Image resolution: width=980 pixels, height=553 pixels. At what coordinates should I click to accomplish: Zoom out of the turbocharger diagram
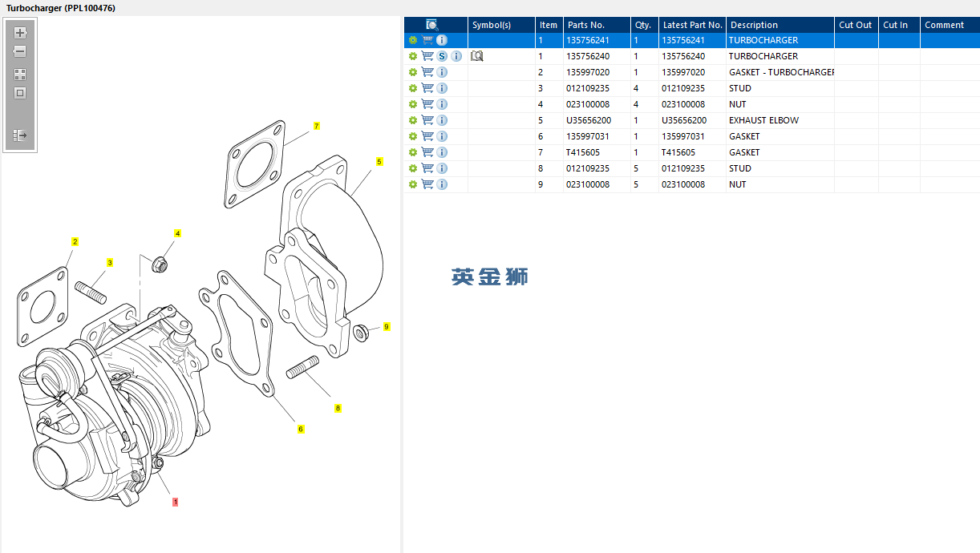(x=20, y=51)
